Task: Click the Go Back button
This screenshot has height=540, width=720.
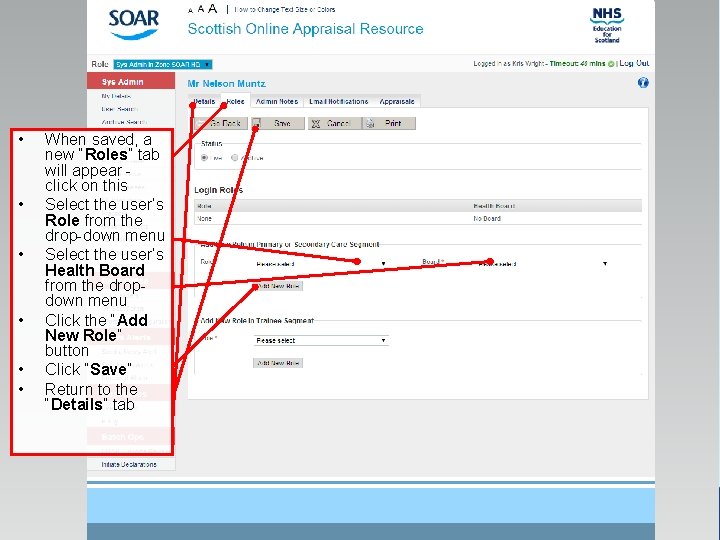Action: click(221, 123)
